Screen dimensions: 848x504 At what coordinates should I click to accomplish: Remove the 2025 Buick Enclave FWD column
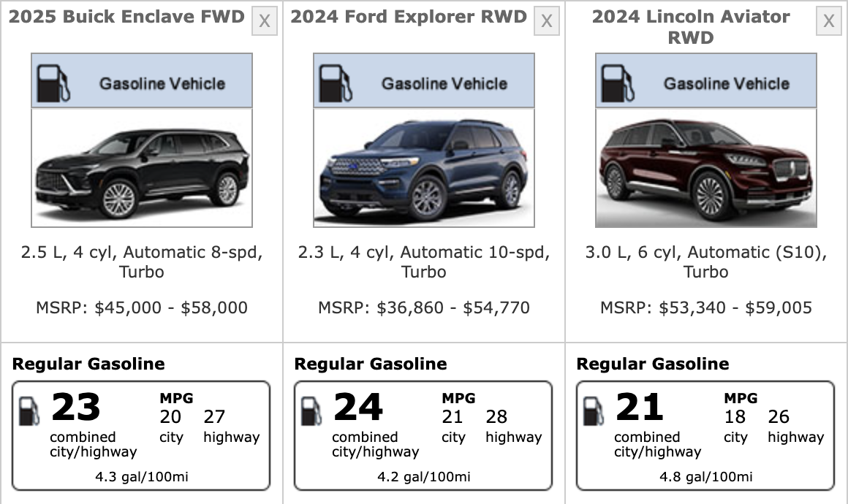click(x=264, y=22)
